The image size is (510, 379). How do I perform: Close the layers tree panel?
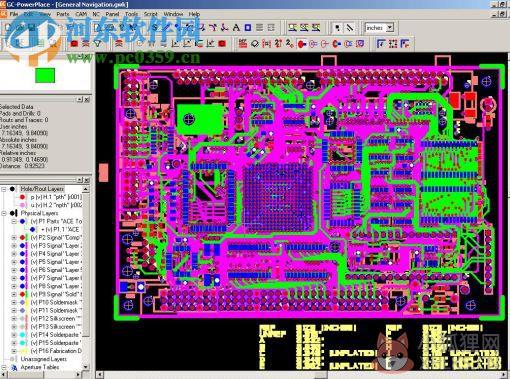coord(87,180)
